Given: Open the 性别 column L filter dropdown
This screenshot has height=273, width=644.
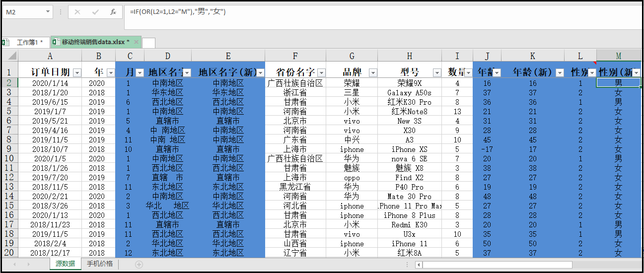Looking at the screenshot, I should 592,73.
